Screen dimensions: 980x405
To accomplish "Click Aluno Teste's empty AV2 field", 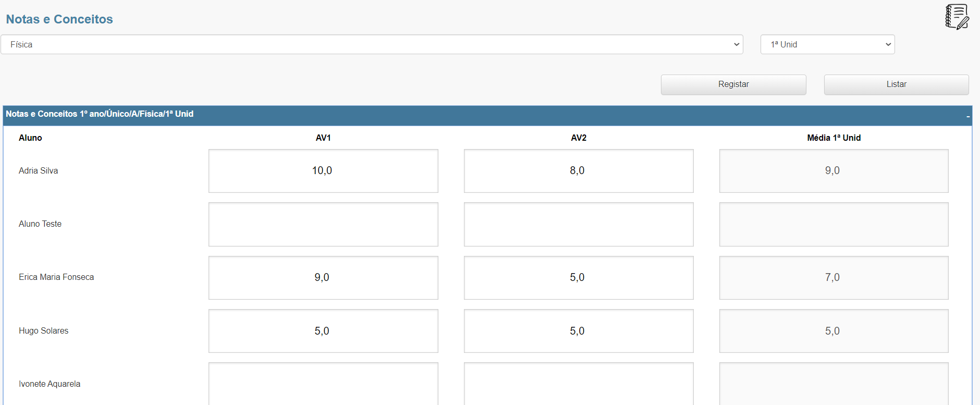I will [579, 224].
